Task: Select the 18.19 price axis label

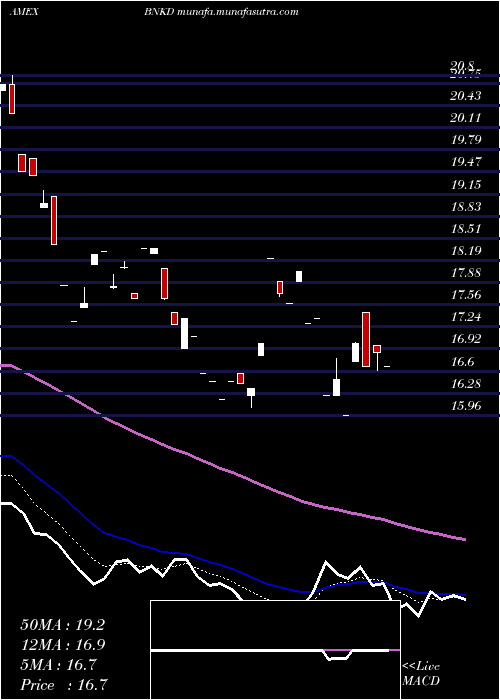Action: (x=466, y=250)
